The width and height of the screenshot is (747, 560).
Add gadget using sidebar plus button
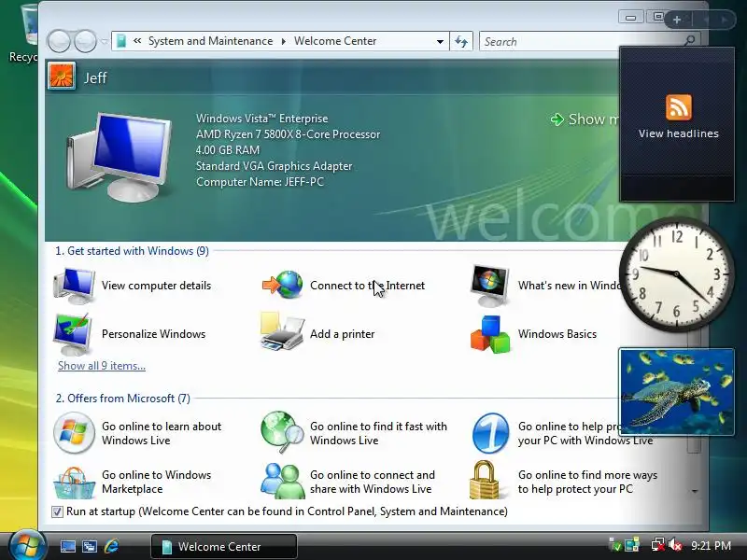677,20
